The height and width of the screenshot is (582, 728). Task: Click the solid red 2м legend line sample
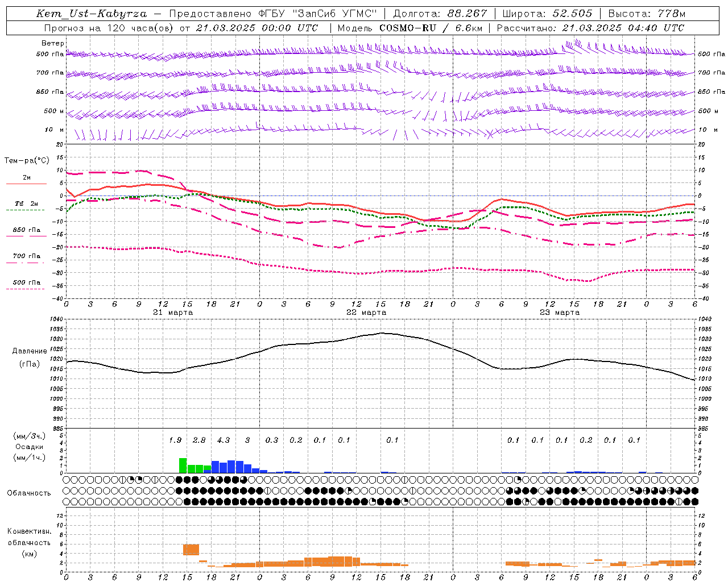pos(26,184)
